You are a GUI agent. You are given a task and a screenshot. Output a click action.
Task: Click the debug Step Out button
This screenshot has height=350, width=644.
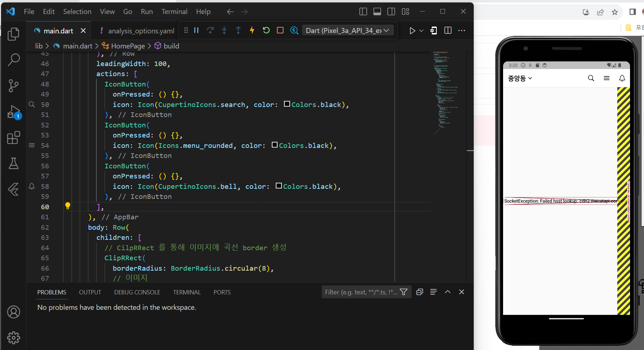[x=238, y=31]
